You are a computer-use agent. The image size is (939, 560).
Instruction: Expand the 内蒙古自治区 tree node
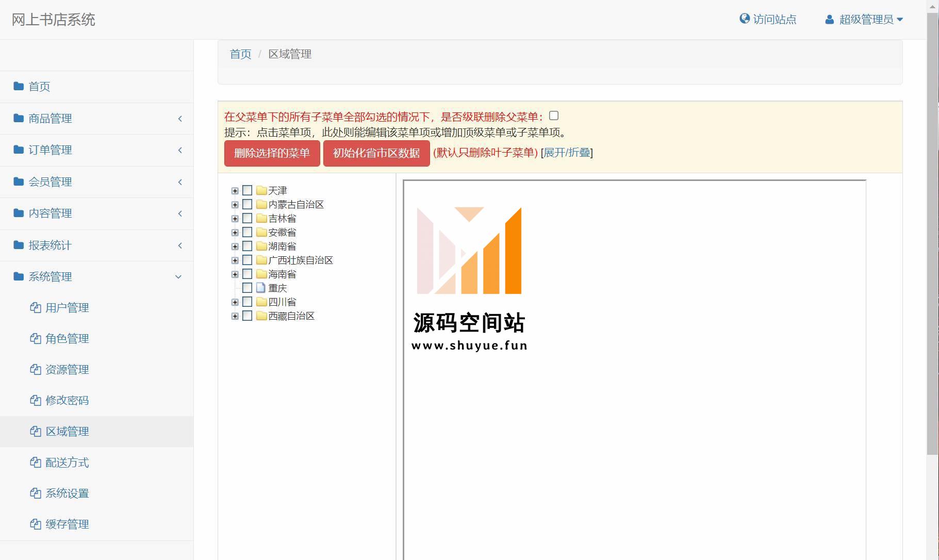click(235, 205)
